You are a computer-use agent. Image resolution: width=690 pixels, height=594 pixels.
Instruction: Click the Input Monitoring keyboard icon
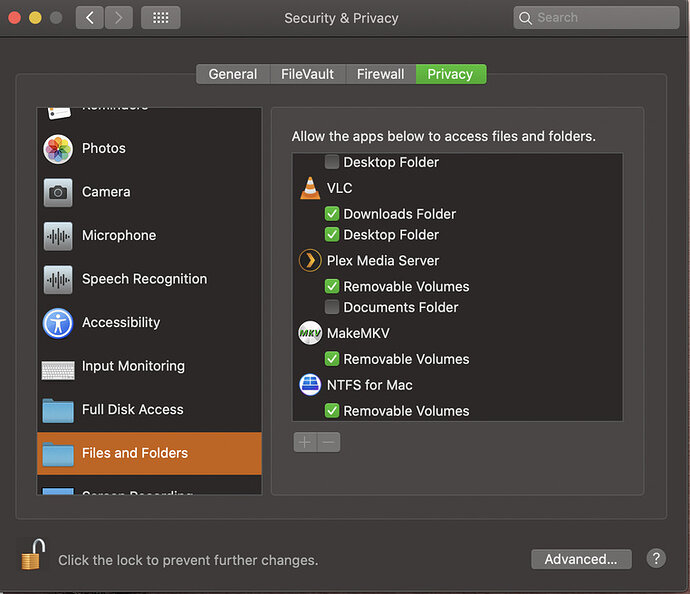(58, 370)
